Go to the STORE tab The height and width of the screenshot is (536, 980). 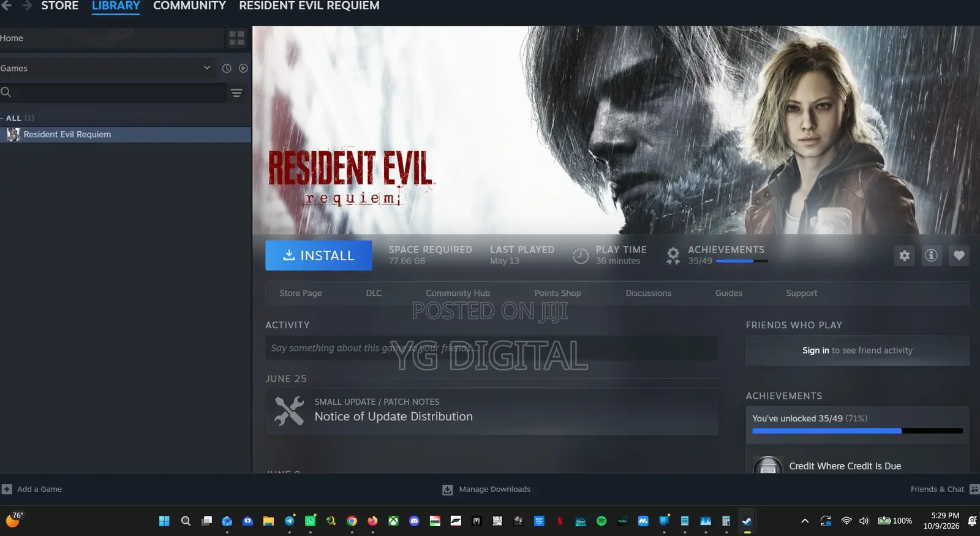pyautogui.click(x=60, y=6)
